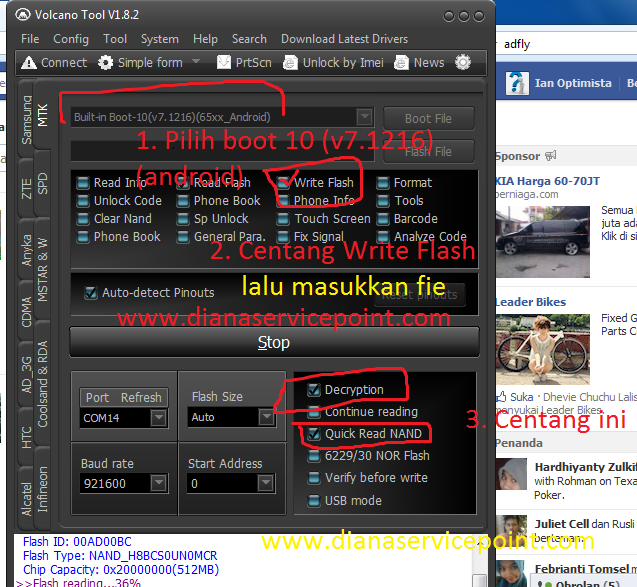Open the Tool menu
637x587 pixels.
(115, 39)
